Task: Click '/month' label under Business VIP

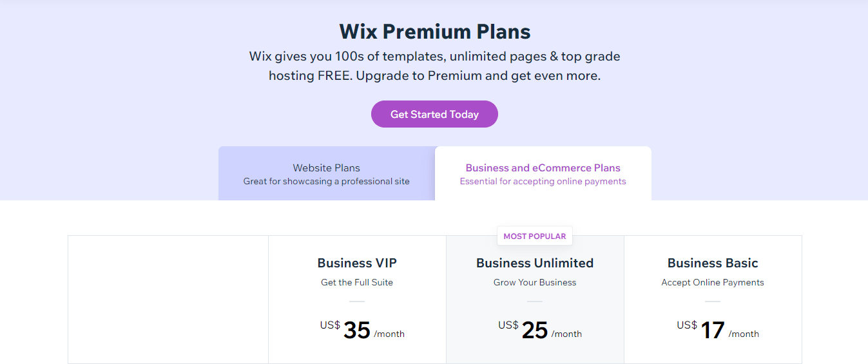Action: click(389, 334)
